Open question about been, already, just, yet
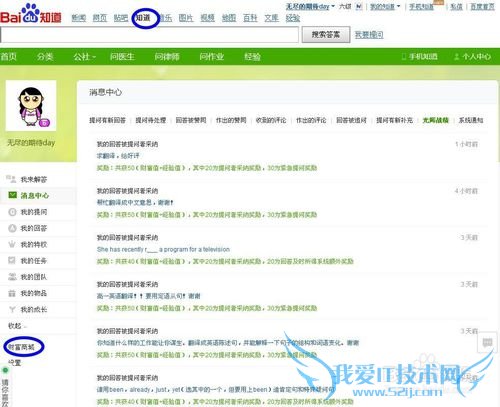The image size is (500, 407). pos(216,389)
